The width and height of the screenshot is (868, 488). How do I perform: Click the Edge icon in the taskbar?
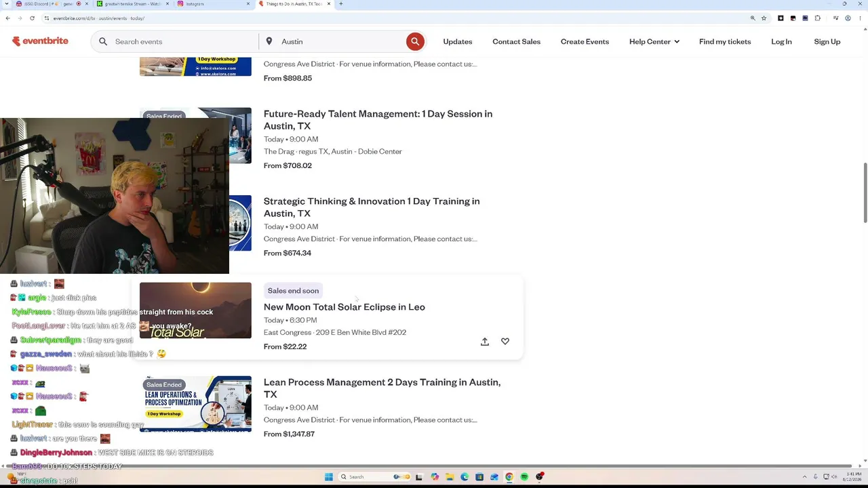pos(465,476)
